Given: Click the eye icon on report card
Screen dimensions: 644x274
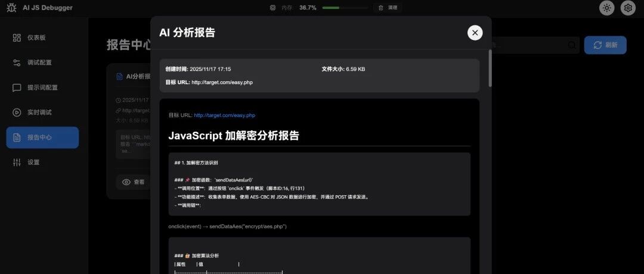Looking at the screenshot, I should point(126,182).
